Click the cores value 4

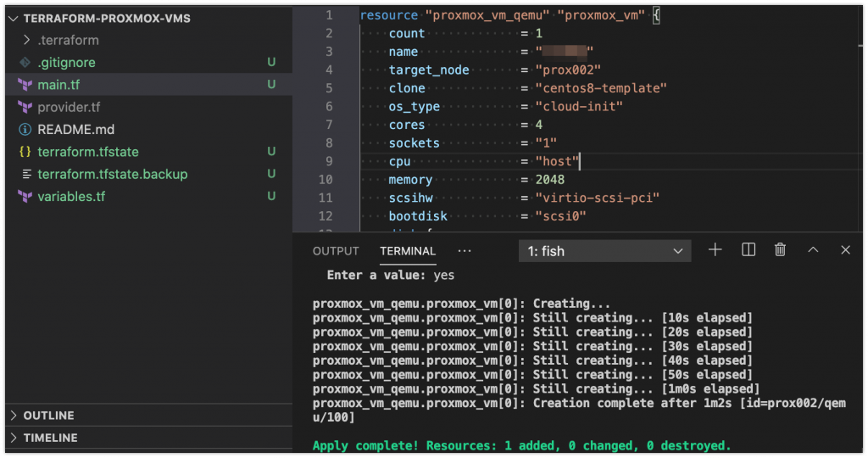(538, 125)
